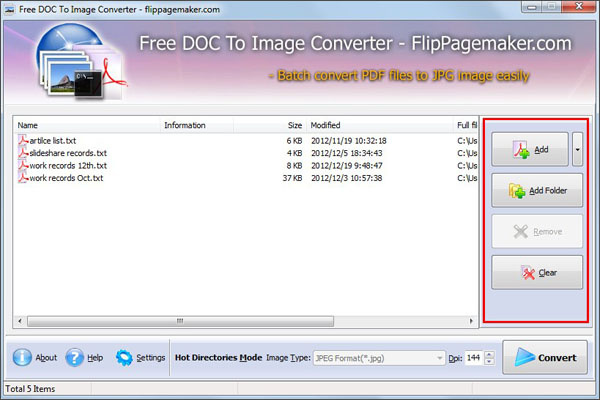This screenshot has width=600, height=400.
Task: Select the file work records 12th.txt
Action: 68,166
